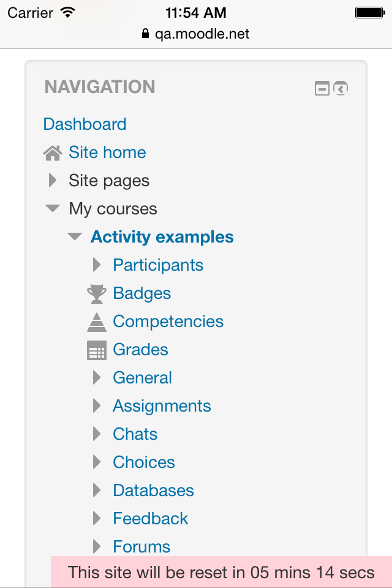The width and height of the screenshot is (392, 588).
Task: Open the Forums section link
Action: [x=141, y=547]
